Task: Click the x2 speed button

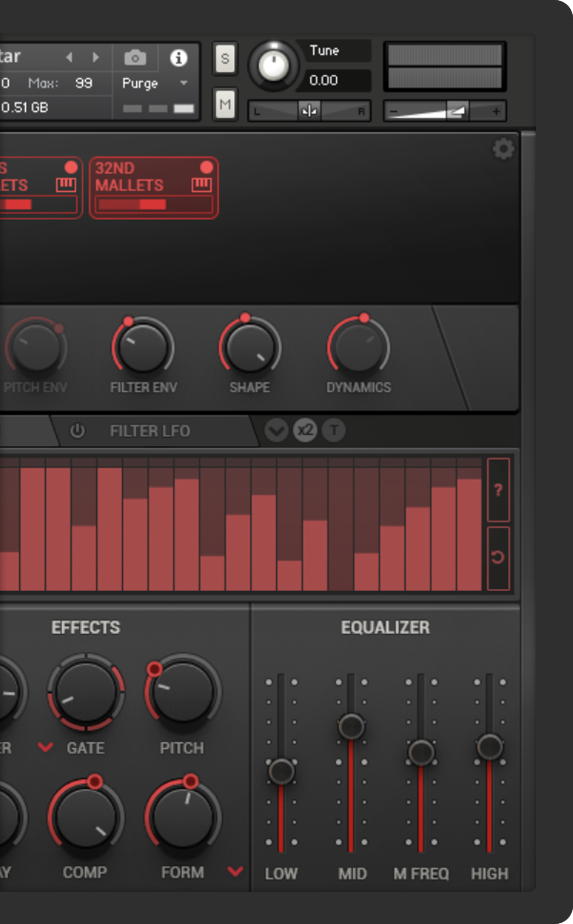Action: [x=305, y=430]
